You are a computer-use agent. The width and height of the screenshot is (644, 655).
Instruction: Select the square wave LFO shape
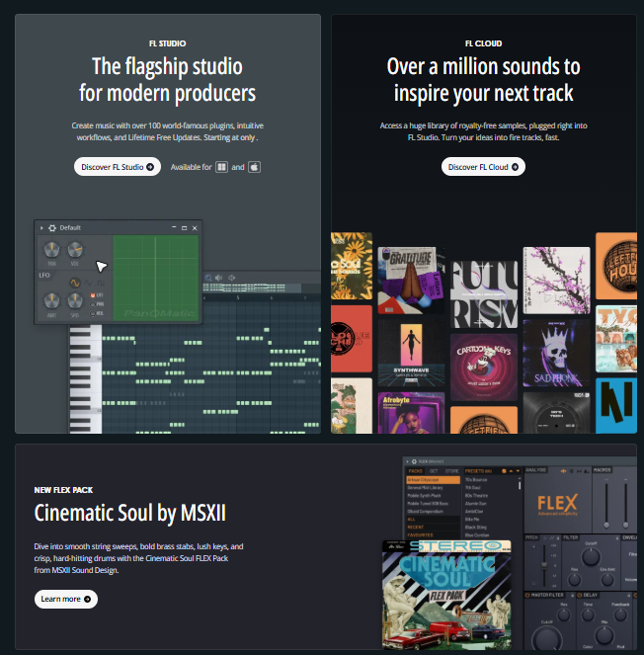[101, 283]
